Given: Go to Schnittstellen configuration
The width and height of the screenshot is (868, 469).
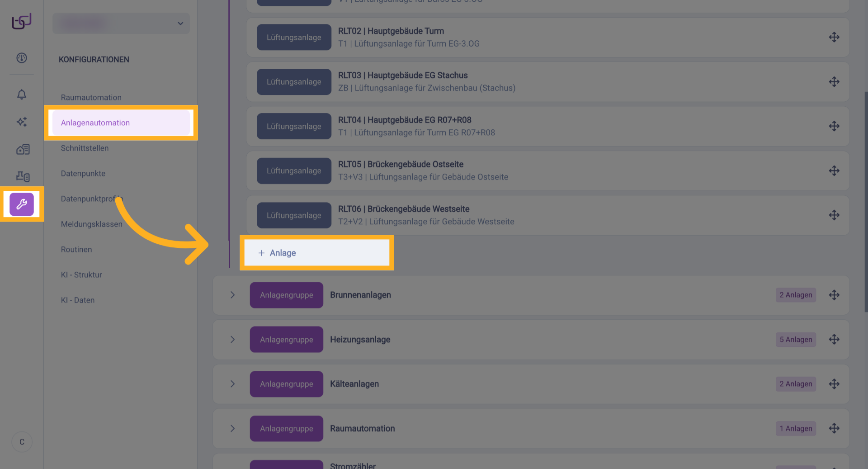Looking at the screenshot, I should tap(85, 148).
